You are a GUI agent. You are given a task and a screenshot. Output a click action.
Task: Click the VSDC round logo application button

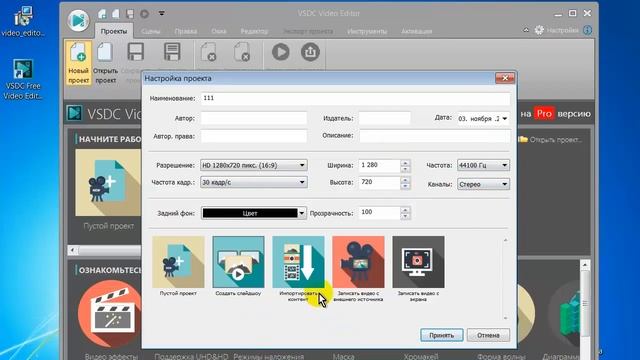pos(78,20)
